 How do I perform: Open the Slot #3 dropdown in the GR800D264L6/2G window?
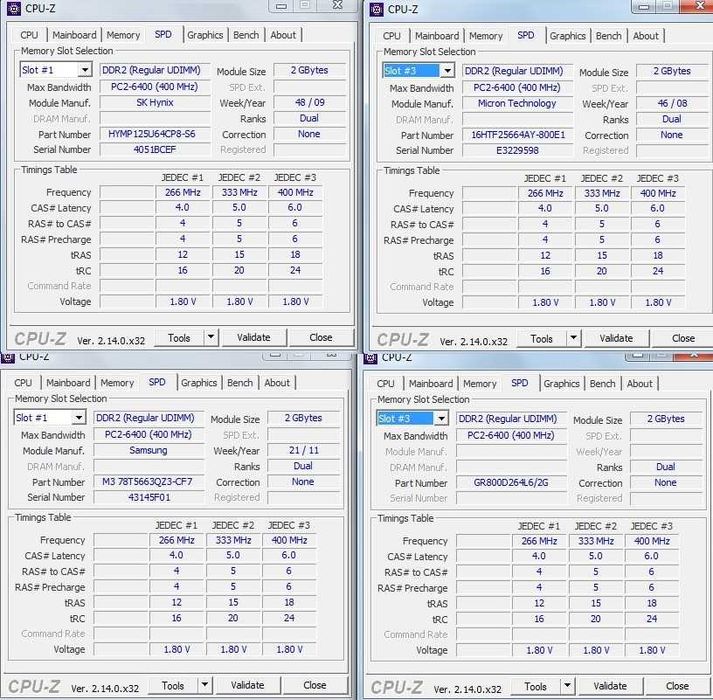[x=441, y=418]
